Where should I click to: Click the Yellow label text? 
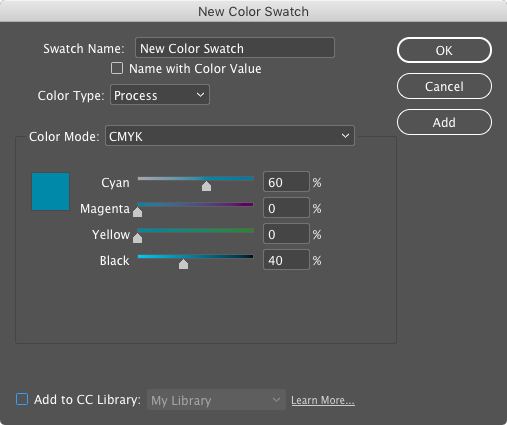click(111, 235)
